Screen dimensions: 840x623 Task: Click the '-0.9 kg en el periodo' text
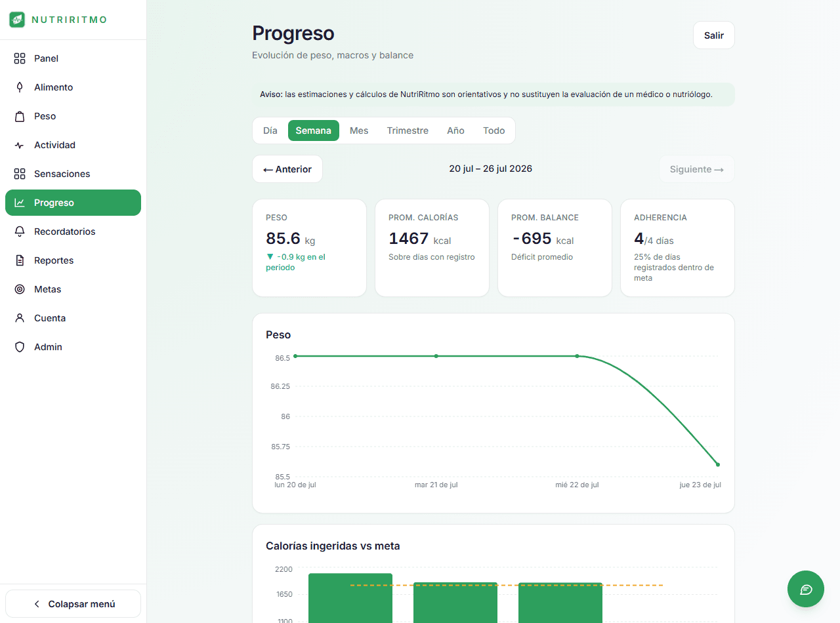pos(296,262)
